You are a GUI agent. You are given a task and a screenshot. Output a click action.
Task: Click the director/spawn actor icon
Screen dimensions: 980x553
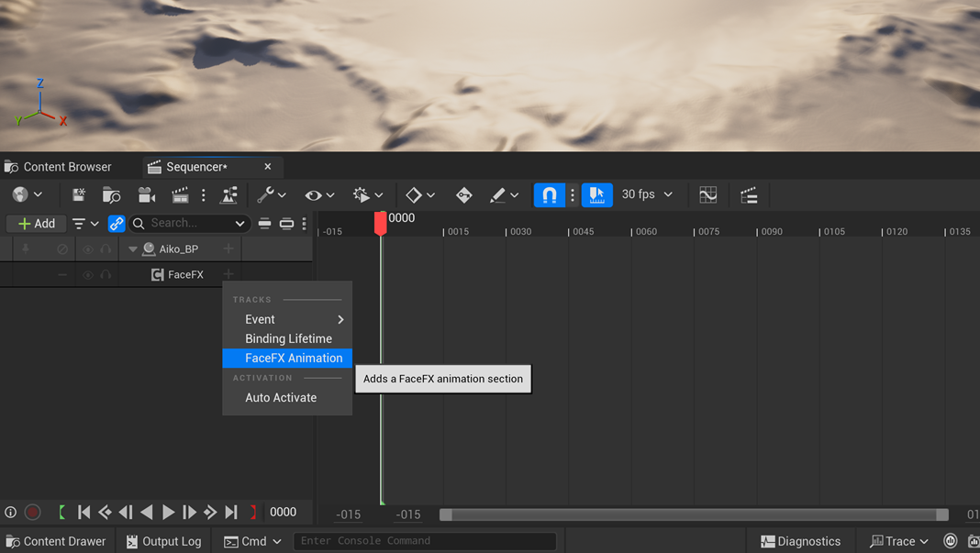coord(228,195)
